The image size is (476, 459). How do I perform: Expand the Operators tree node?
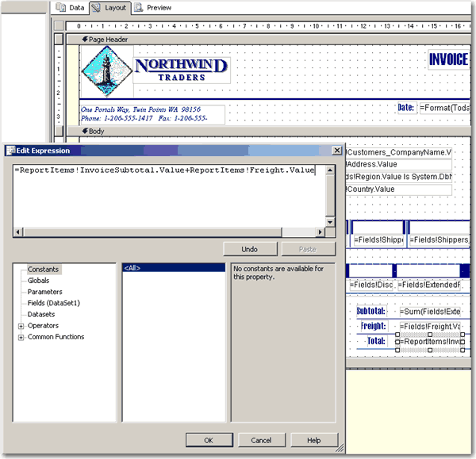click(x=21, y=326)
